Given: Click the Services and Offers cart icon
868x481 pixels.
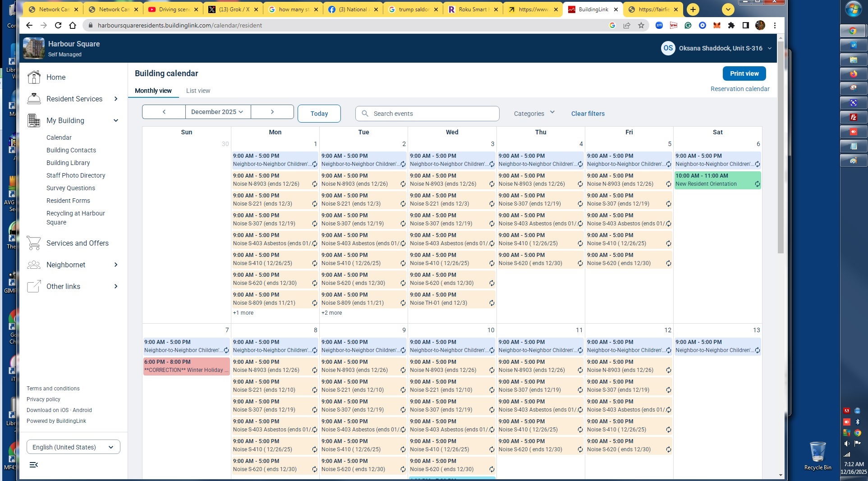Looking at the screenshot, I should coord(34,243).
